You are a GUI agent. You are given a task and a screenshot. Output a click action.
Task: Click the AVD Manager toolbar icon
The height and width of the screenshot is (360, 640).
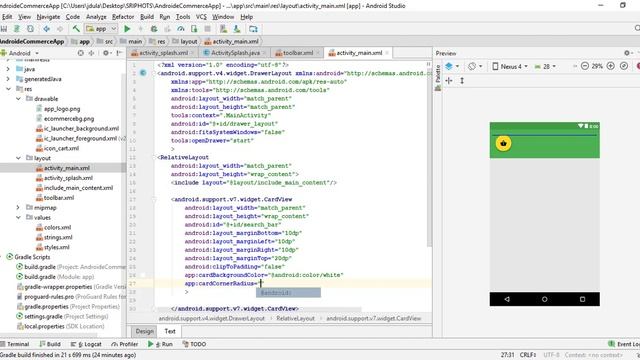223,29
